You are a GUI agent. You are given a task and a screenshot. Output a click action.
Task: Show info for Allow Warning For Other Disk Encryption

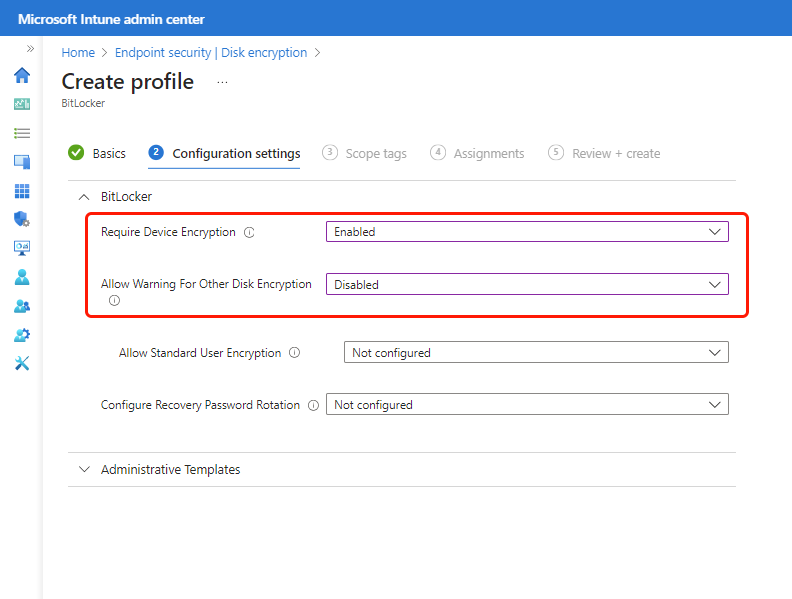114,301
